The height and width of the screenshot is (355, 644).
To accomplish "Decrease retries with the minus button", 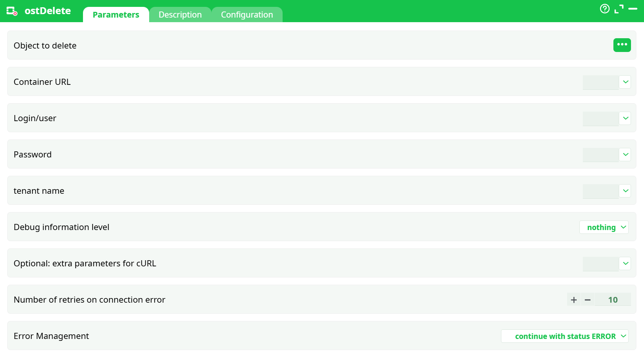I will [x=587, y=300].
